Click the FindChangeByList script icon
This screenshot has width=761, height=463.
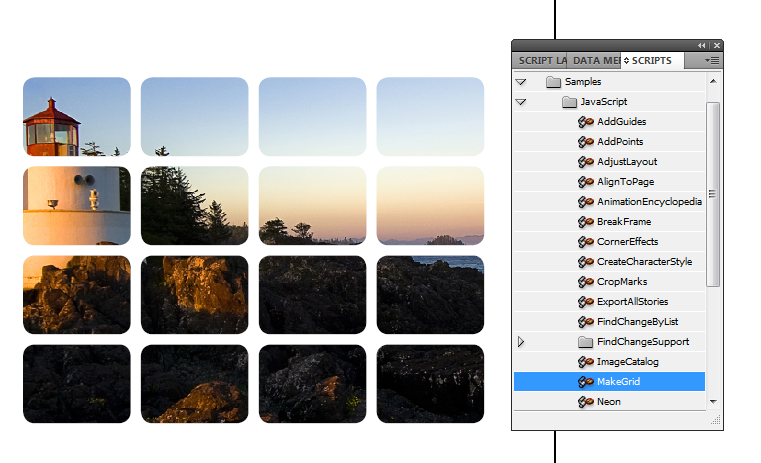point(586,322)
